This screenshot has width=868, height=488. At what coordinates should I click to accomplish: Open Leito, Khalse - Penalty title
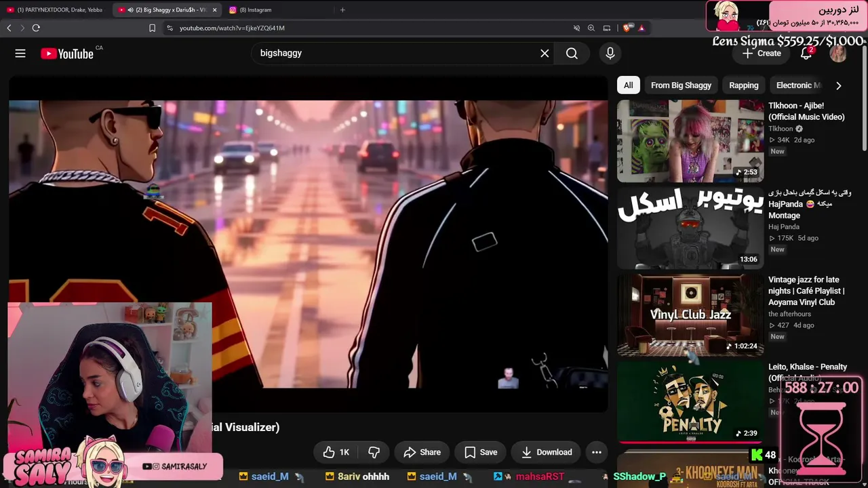(808, 372)
